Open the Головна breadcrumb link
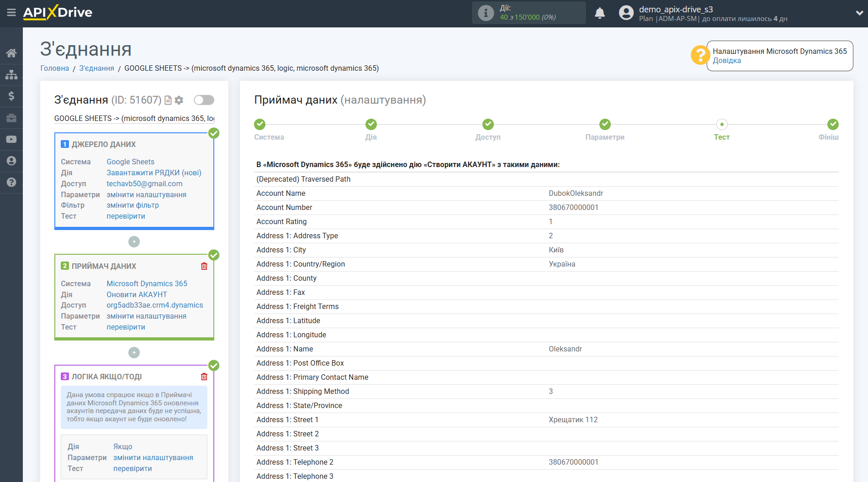The width and height of the screenshot is (868, 482). click(x=55, y=68)
